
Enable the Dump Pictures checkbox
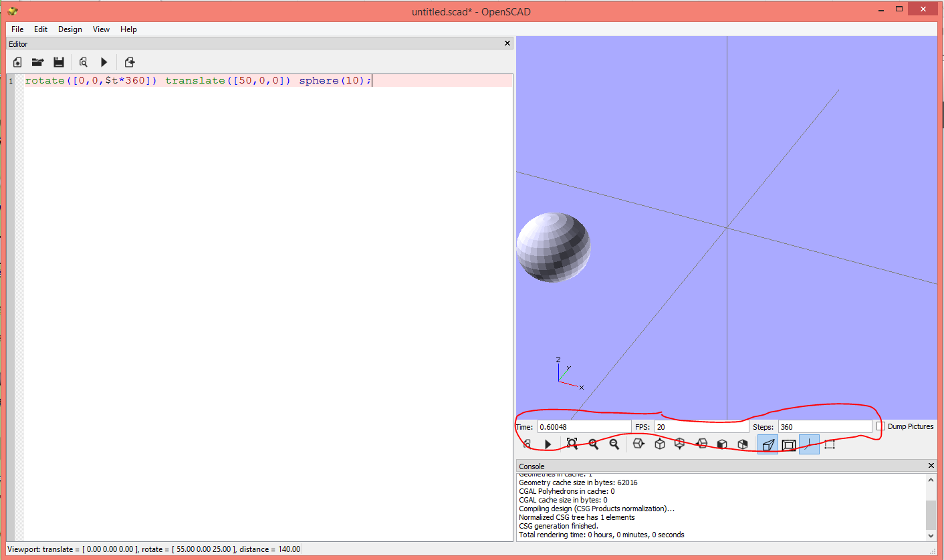[x=880, y=426]
